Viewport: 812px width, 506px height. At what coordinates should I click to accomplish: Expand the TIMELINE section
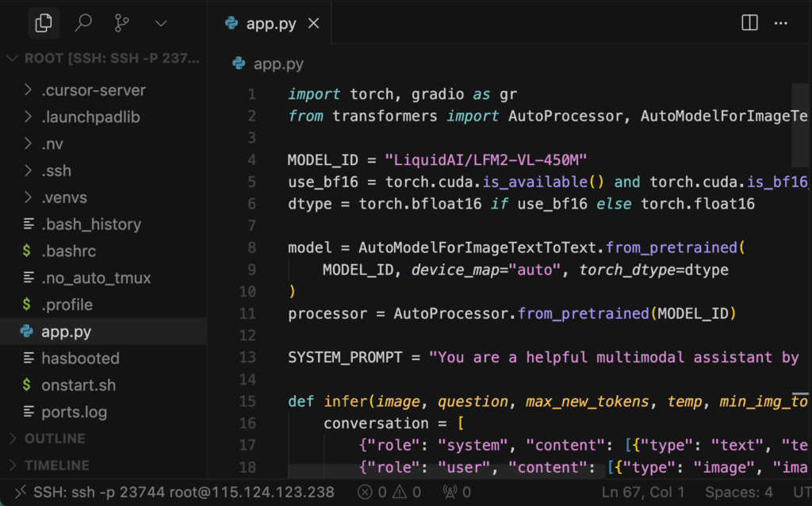pyautogui.click(x=56, y=466)
